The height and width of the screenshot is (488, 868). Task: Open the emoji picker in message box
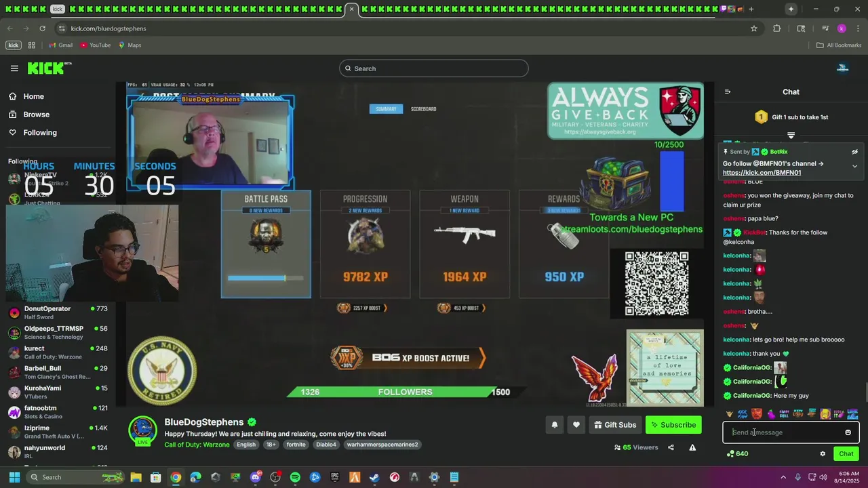848,432
